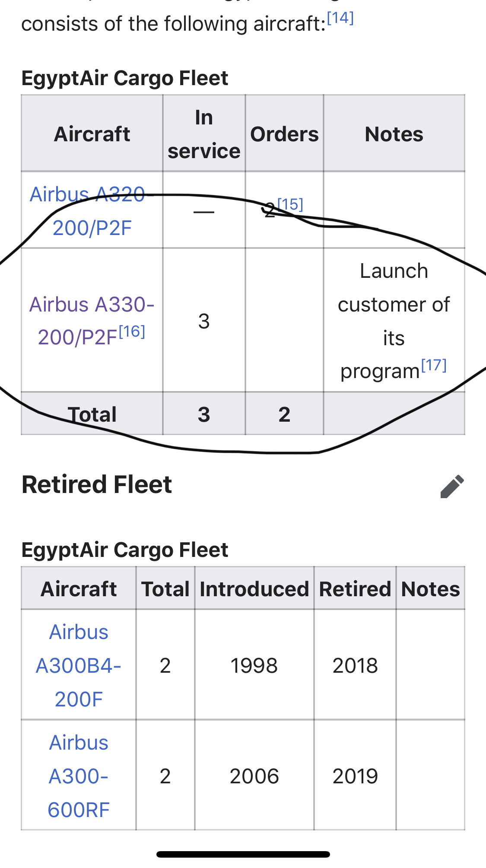Tap the Retired column header

(355, 589)
